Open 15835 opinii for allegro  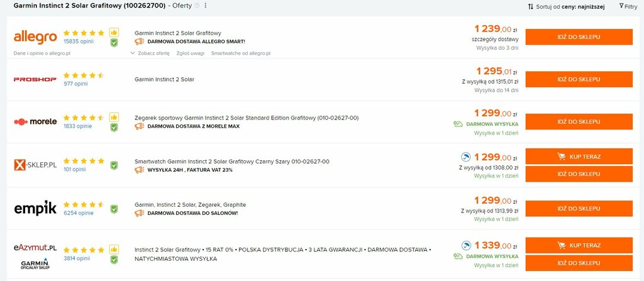[79, 41]
